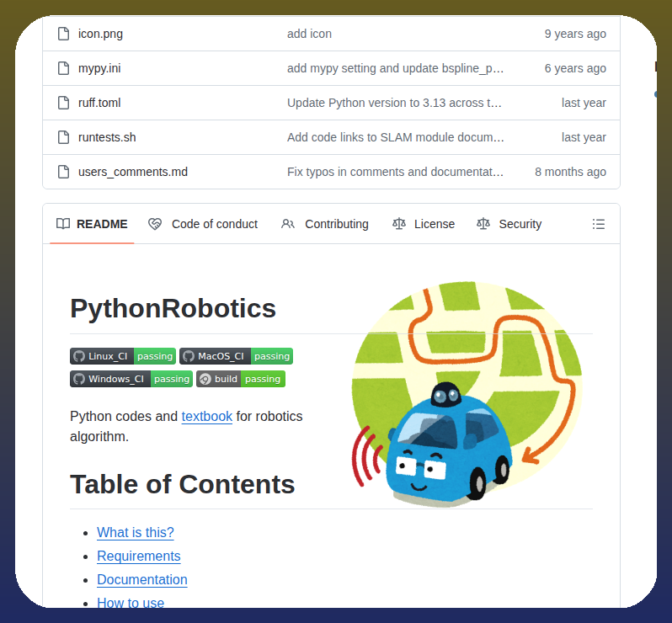Click the people icon for Contributing
672x623 pixels.
(x=288, y=224)
